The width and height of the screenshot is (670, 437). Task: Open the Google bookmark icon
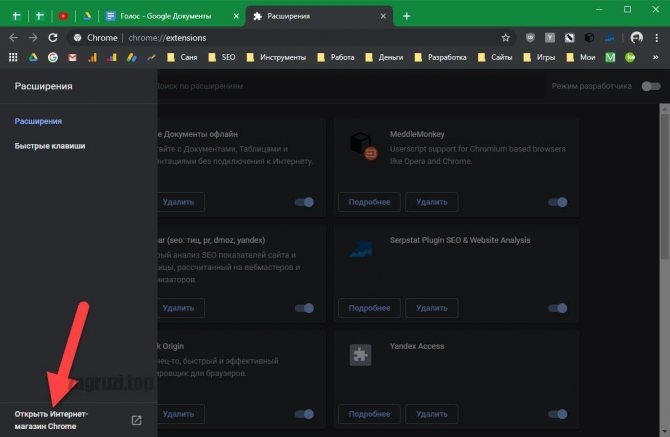(53, 57)
